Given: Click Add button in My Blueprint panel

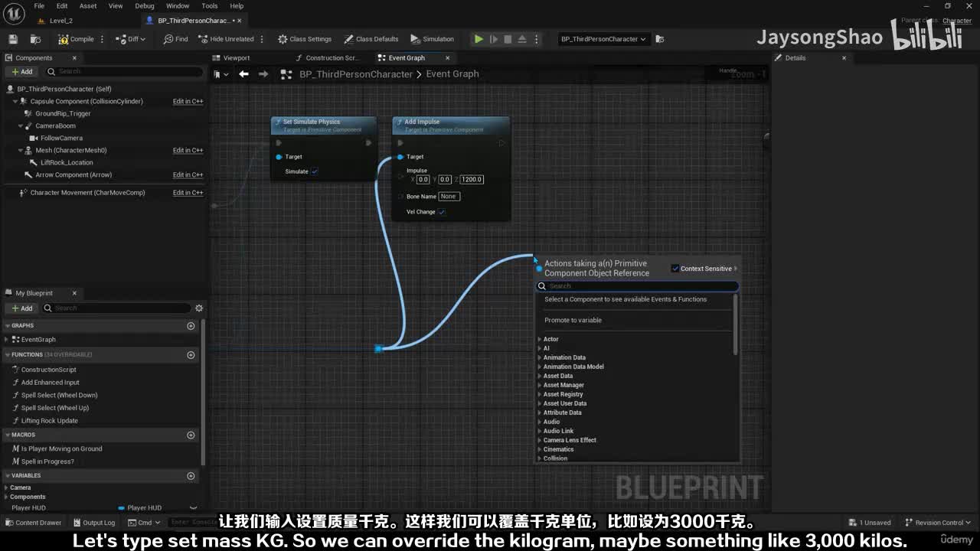Looking at the screenshot, I should [21, 308].
